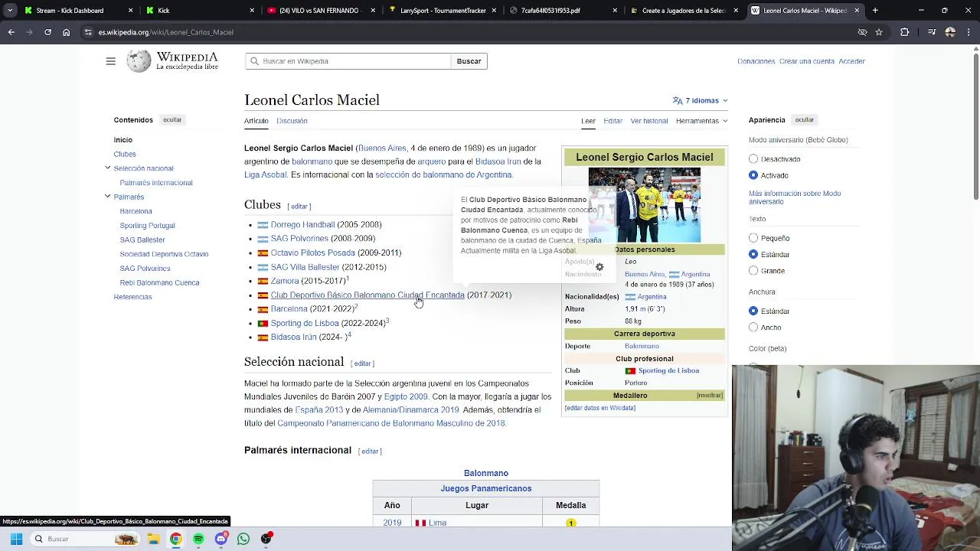Bookmark this page with the star icon
The image size is (980, 551).
click(879, 32)
